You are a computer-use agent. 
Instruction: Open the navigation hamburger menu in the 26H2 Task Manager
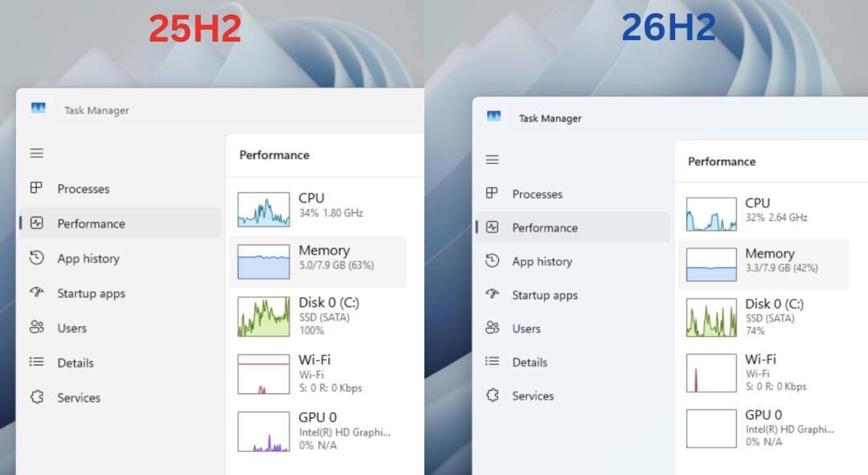(492, 160)
